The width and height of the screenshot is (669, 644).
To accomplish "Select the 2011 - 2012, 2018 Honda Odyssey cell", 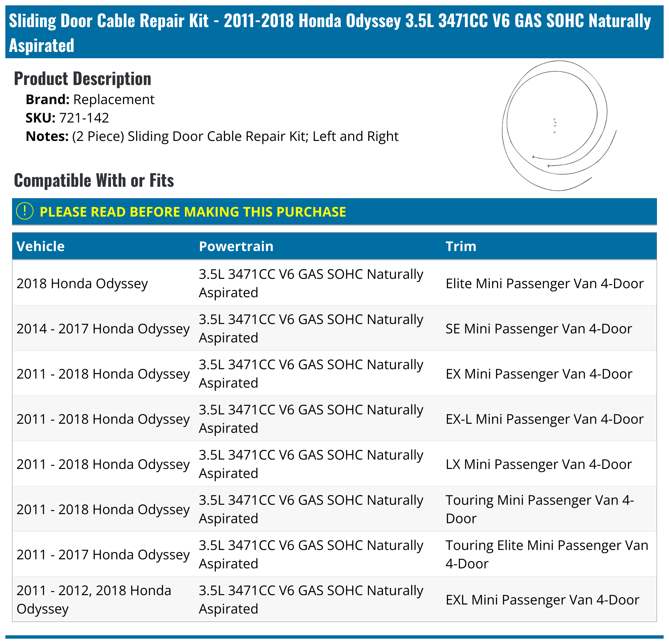I will point(94,599).
